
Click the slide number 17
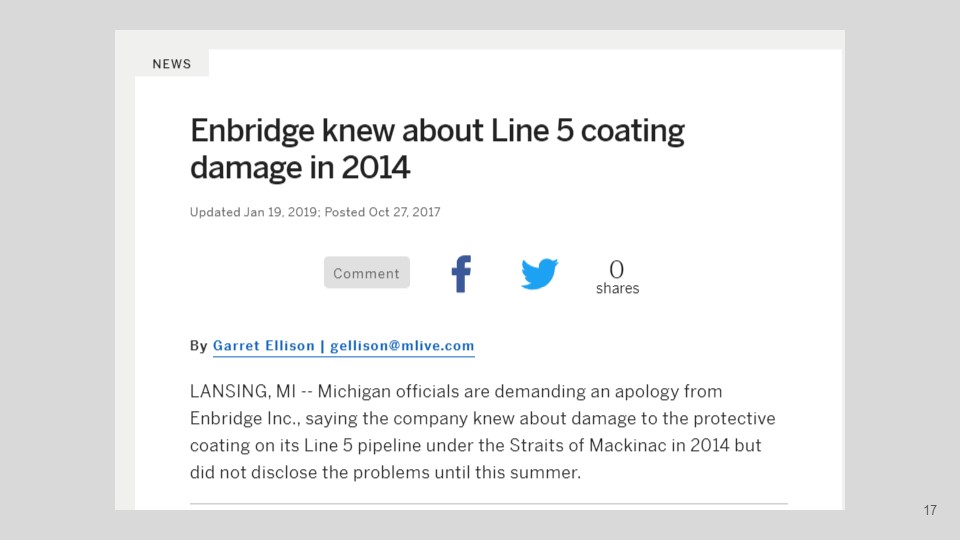(930, 510)
